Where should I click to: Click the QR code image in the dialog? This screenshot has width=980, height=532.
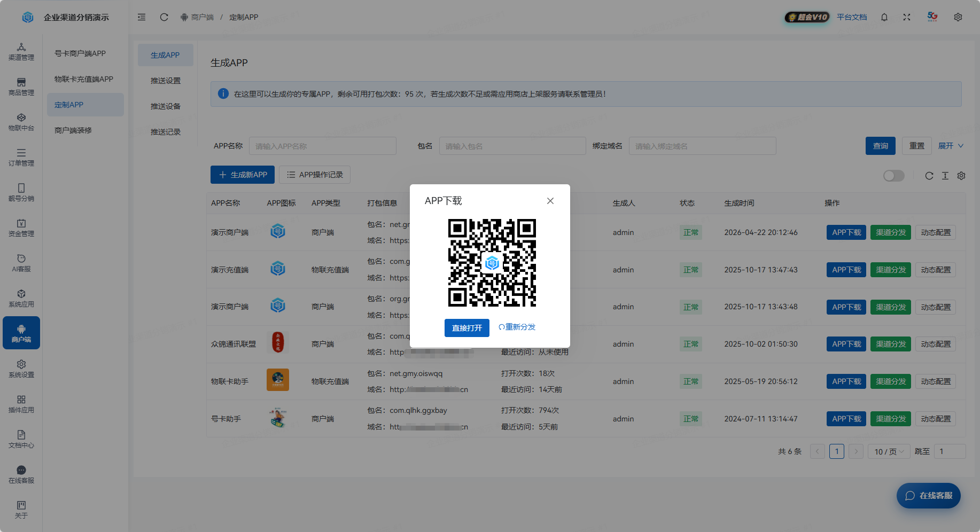(x=492, y=263)
